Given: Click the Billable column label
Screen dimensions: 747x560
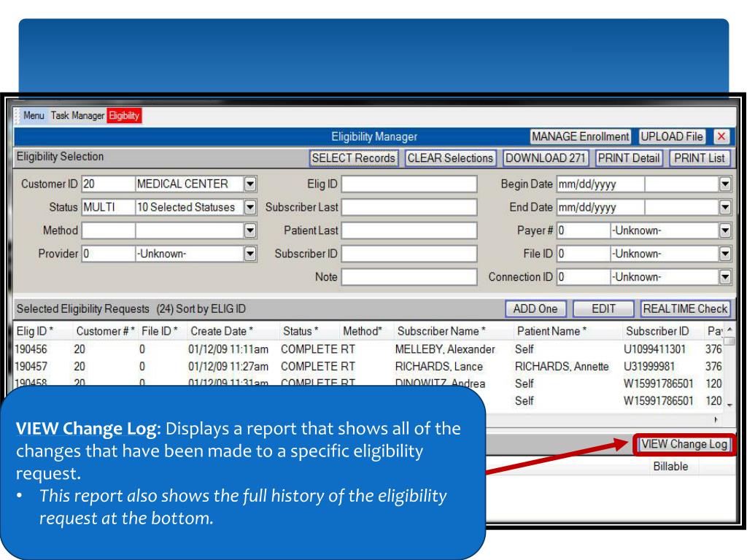Looking at the screenshot, I should pyautogui.click(x=670, y=467).
